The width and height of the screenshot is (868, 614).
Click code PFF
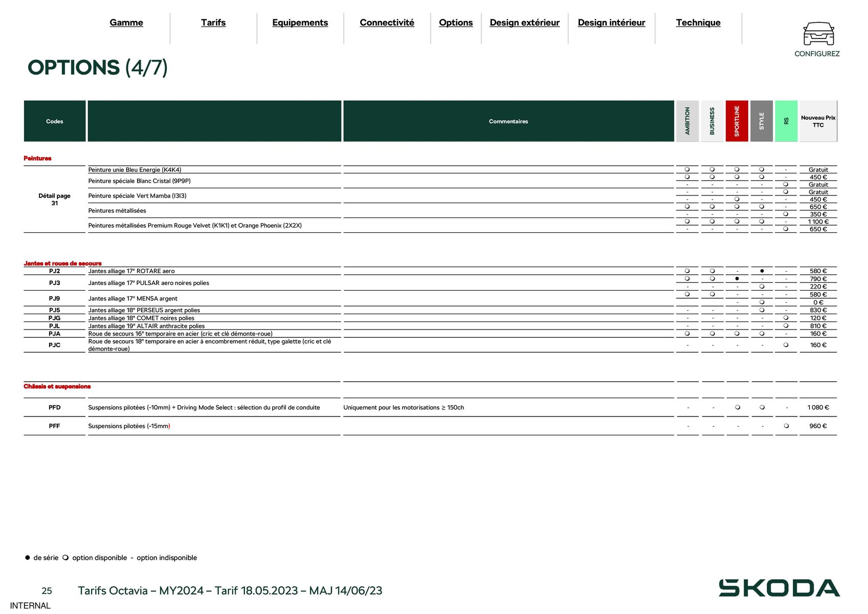[x=55, y=426]
